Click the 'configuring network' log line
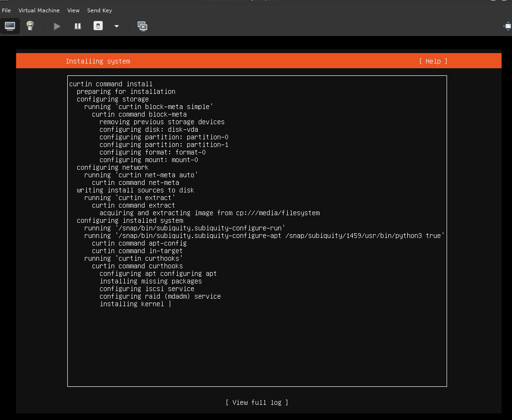512x420 pixels. click(x=112, y=167)
